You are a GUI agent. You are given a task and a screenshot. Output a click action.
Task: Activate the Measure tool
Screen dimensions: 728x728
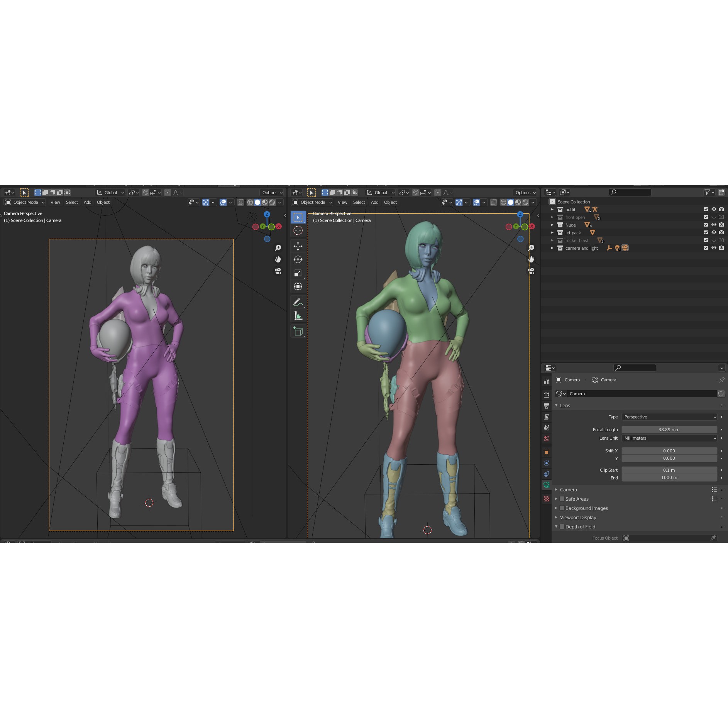[x=298, y=315]
